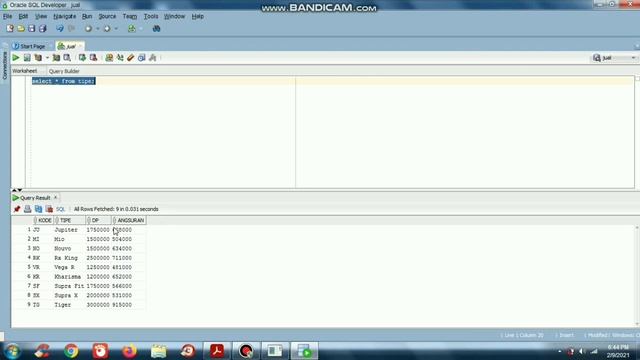Click the New file icon in main toolbar
The width and height of the screenshot is (640, 360).
10,29
